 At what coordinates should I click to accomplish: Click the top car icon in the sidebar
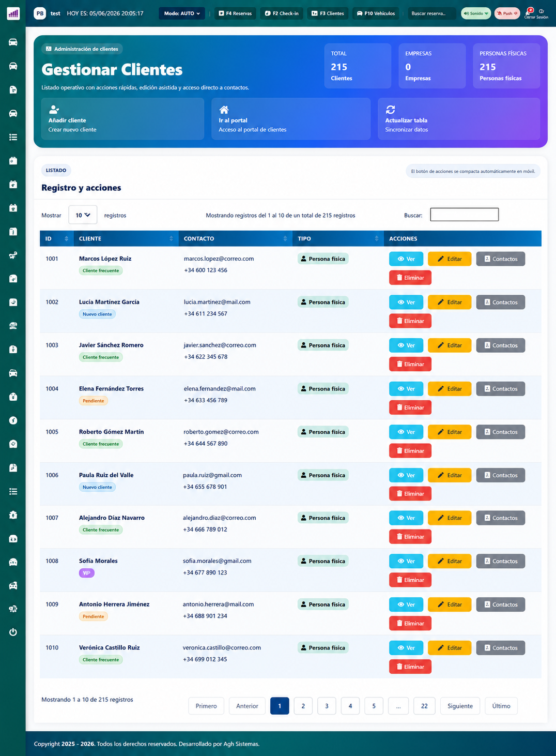pyautogui.click(x=13, y=42)
